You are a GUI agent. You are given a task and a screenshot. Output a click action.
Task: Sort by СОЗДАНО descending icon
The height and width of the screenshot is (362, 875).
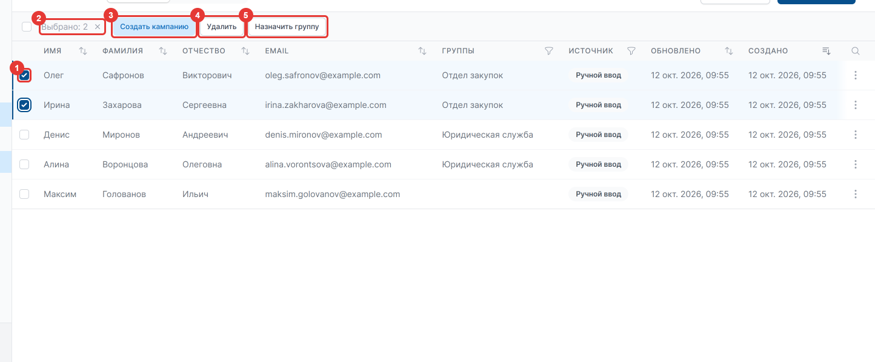click(x=826, y=51)
